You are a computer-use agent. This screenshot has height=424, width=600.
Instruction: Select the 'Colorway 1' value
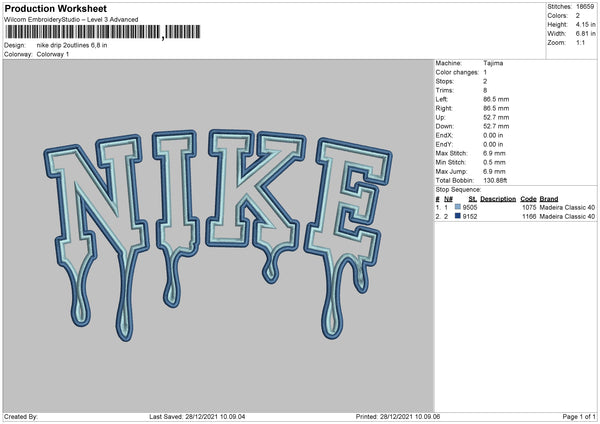53,54
